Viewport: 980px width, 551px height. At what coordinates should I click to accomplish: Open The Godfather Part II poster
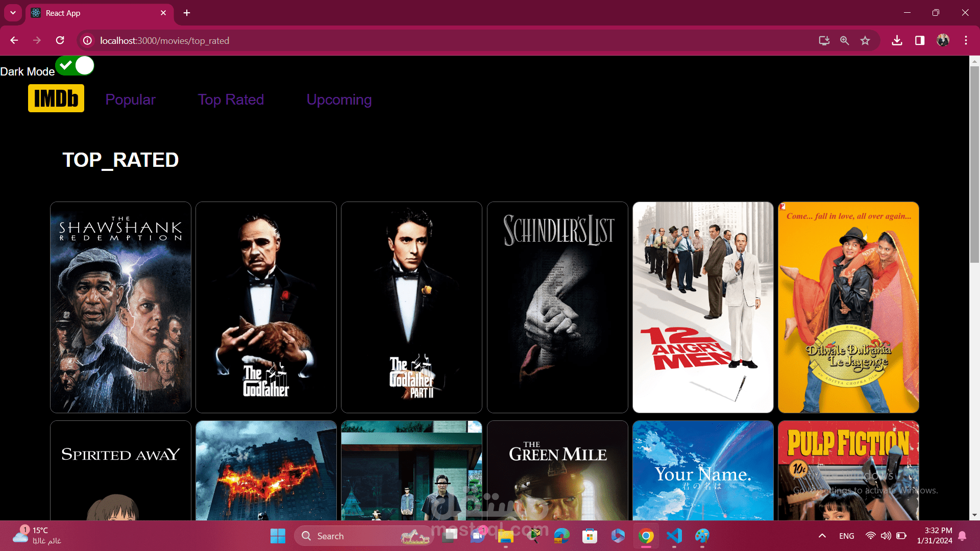pyautogui.click(x=411, y=307)
